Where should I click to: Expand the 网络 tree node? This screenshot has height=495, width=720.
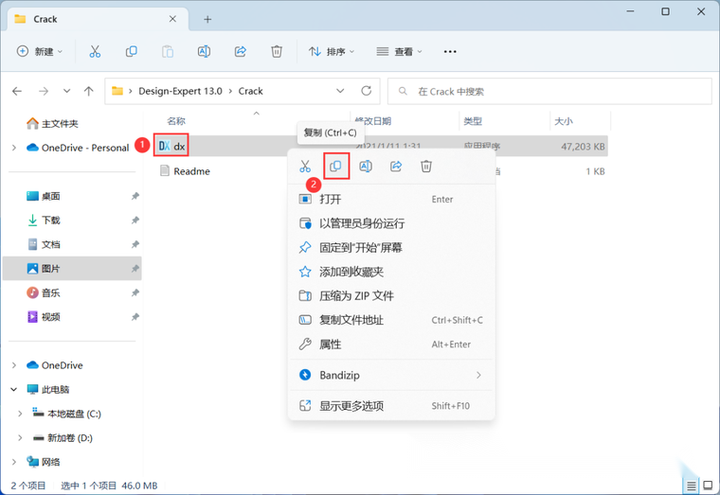[x=14, y=462]
